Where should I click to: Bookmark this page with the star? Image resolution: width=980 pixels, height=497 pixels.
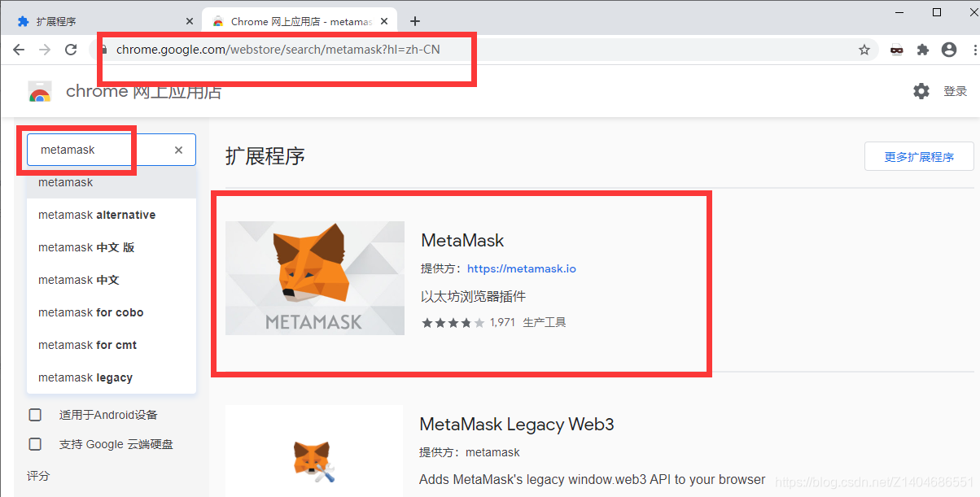coord(864,50)
